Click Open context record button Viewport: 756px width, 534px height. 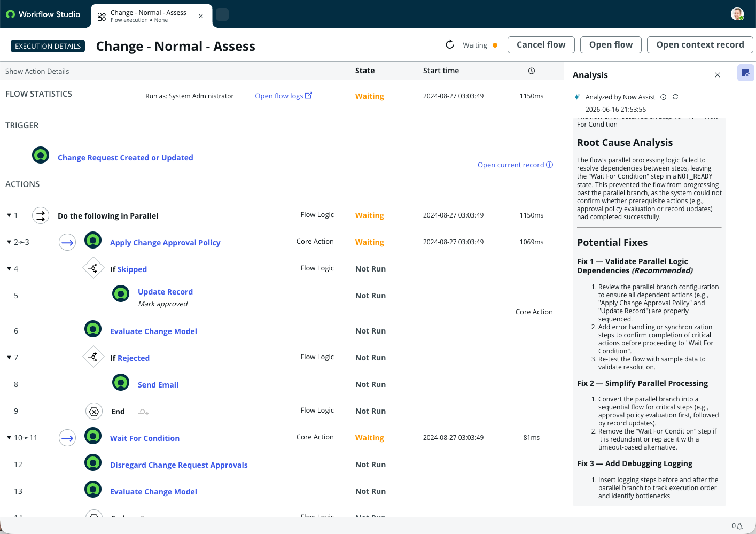pyautogui.click(x=700, y=45)
